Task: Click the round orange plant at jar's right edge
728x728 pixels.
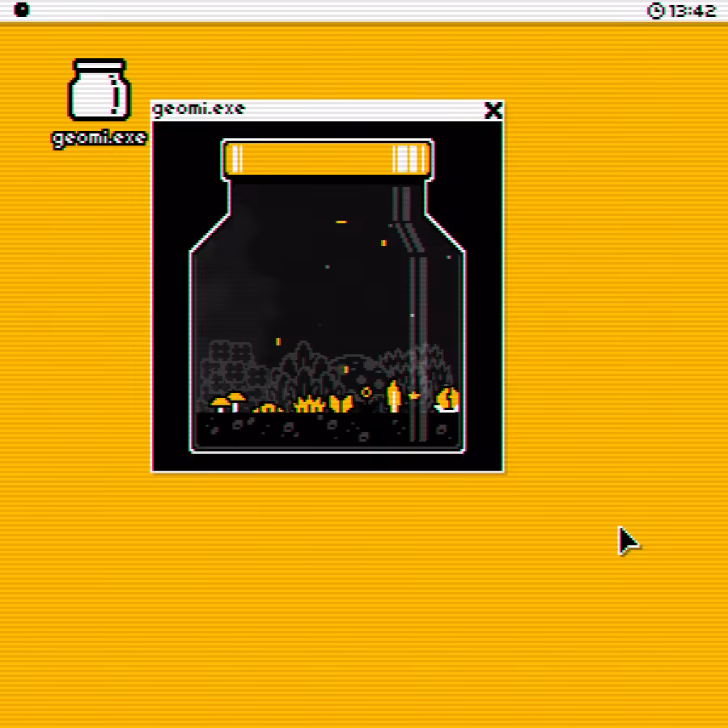Action: coord(447,400)
